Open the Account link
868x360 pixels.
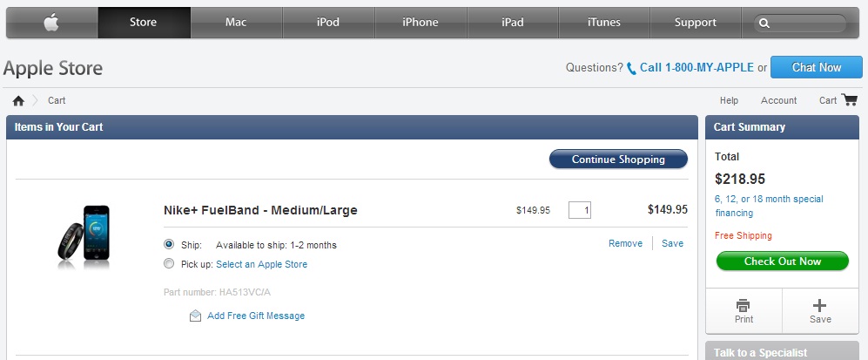[779, 100]
